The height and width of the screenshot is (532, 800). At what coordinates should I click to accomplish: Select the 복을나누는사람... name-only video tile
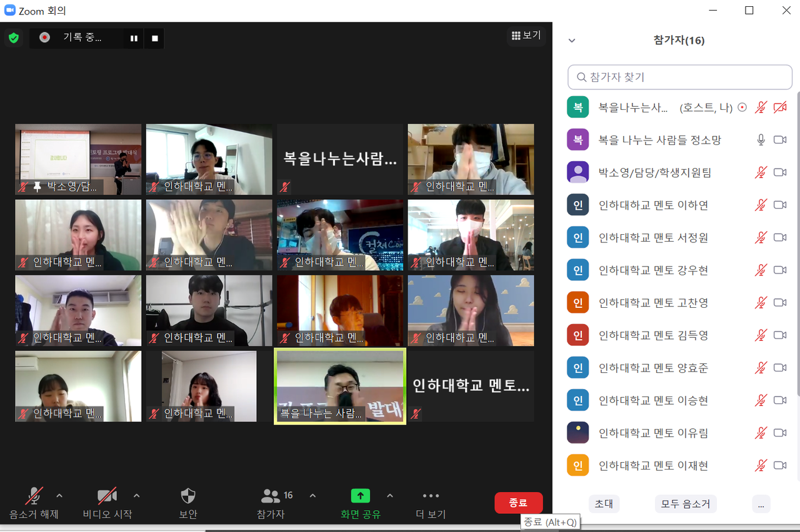click(x=340, y=159)
